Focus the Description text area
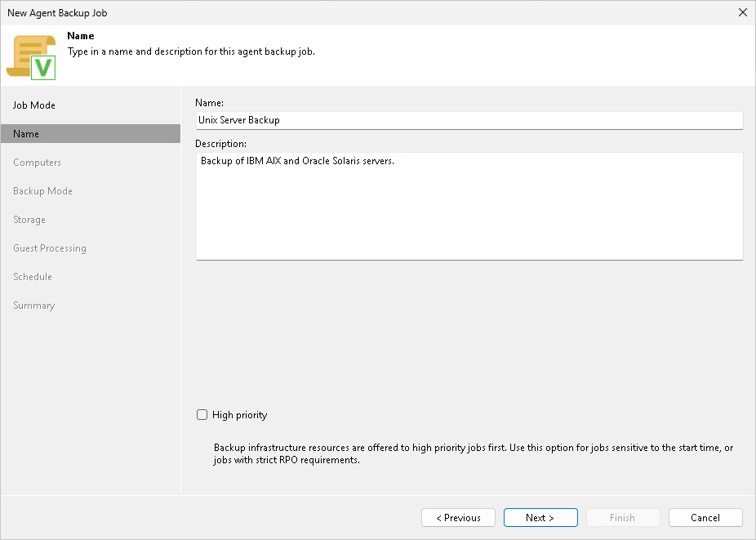 (x=469, y=207)
